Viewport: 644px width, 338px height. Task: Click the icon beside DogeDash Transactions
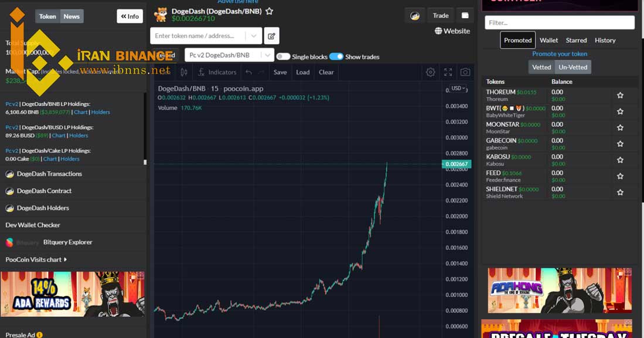tap(9, 174)
